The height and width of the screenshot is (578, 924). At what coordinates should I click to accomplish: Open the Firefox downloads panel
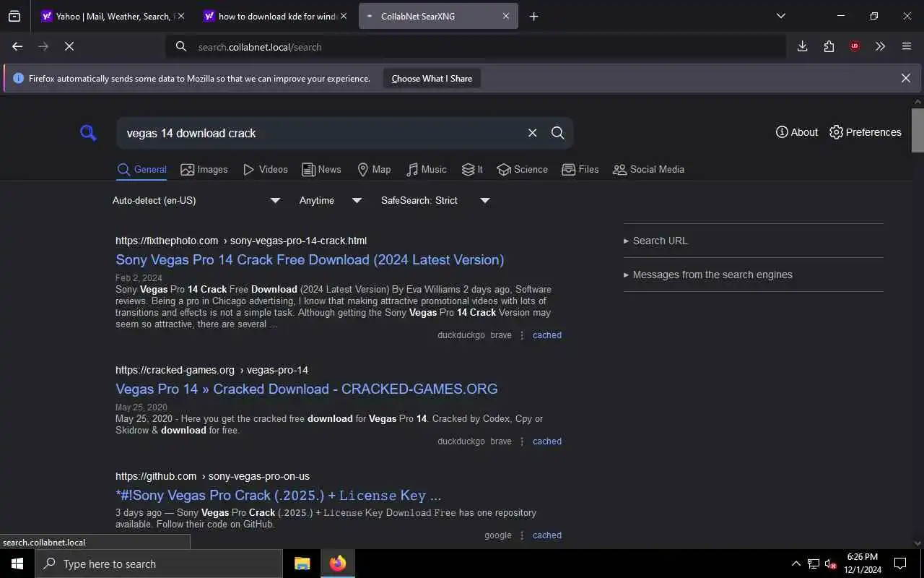tap(802, 46)
